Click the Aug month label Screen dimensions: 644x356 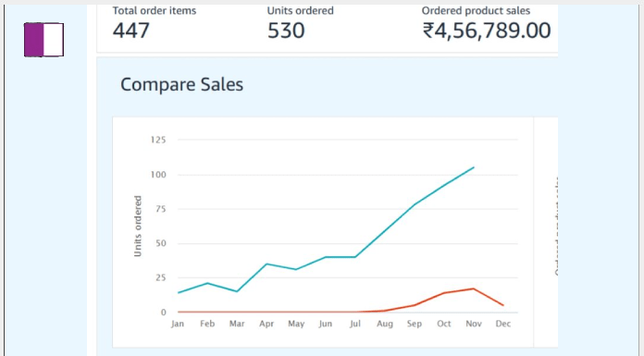385,324
